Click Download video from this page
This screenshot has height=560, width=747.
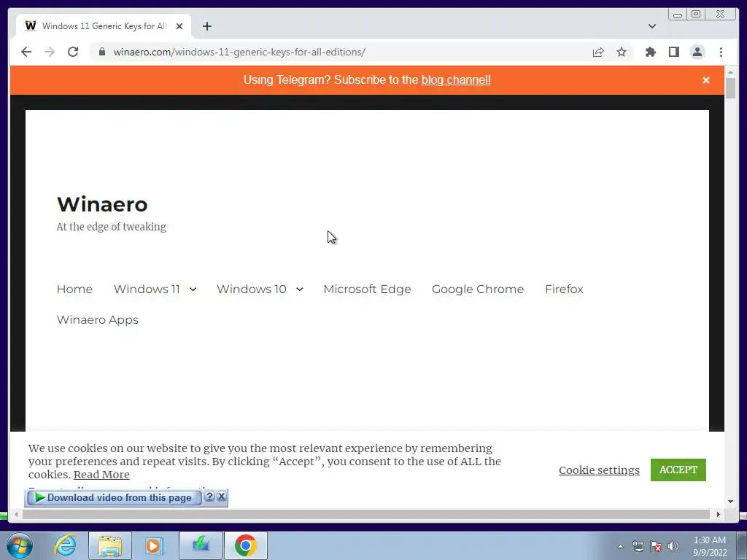point(115,497)
